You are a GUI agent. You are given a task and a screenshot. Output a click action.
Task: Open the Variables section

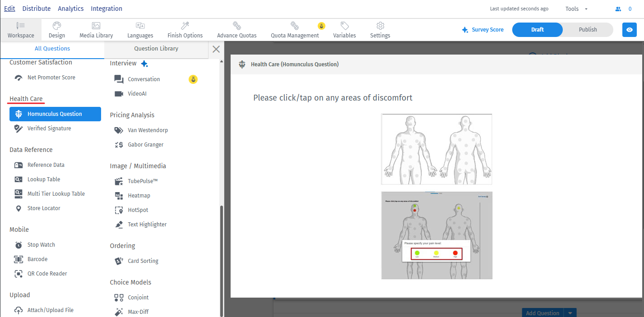[344, 30]
